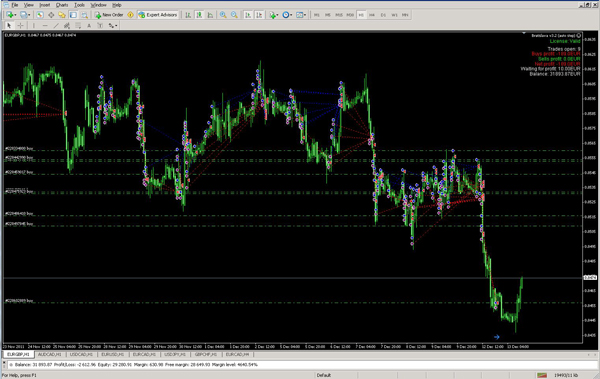The height and width of the screenshot is (379, 600).
Task: Click the New Order button
Action: pos(109,15)
